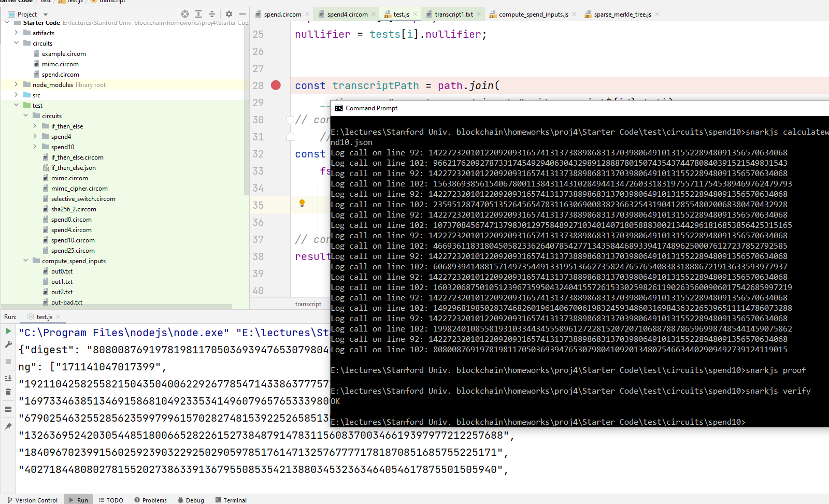Select the test.js tab in Run panel
This screenshot has width=829, height=504.
pyautogui.click(x=44, y=317)
